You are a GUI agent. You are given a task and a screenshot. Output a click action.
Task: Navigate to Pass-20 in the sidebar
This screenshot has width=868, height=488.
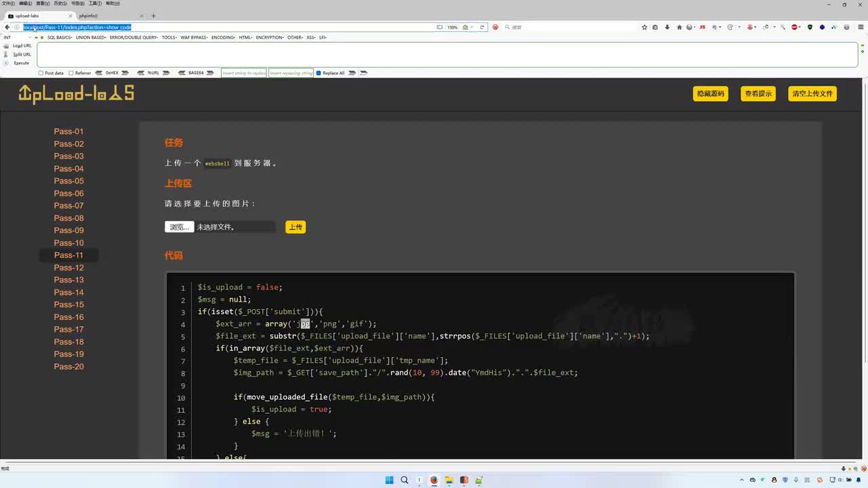pyautogui.click(x=69, y=367)
